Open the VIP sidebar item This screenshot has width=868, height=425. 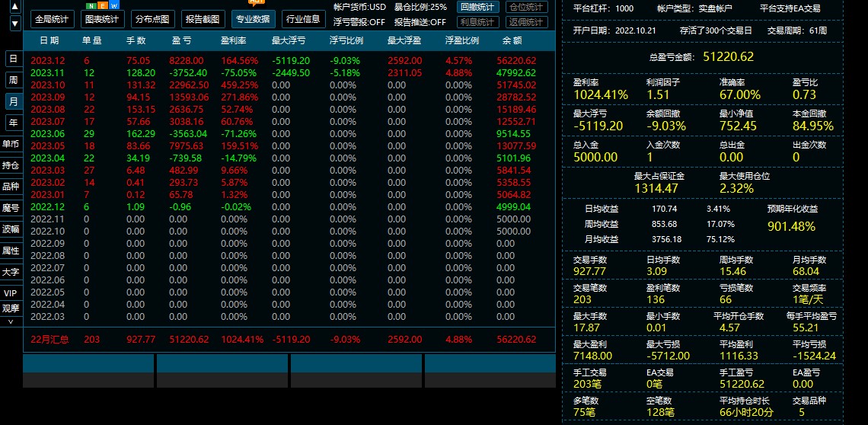coord(11,293)
